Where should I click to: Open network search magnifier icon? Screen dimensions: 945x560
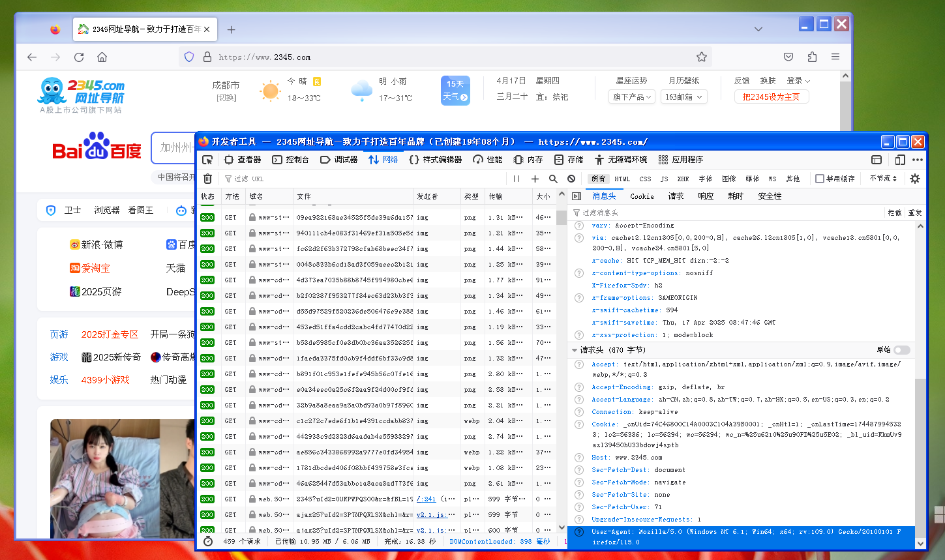point(553,179)
